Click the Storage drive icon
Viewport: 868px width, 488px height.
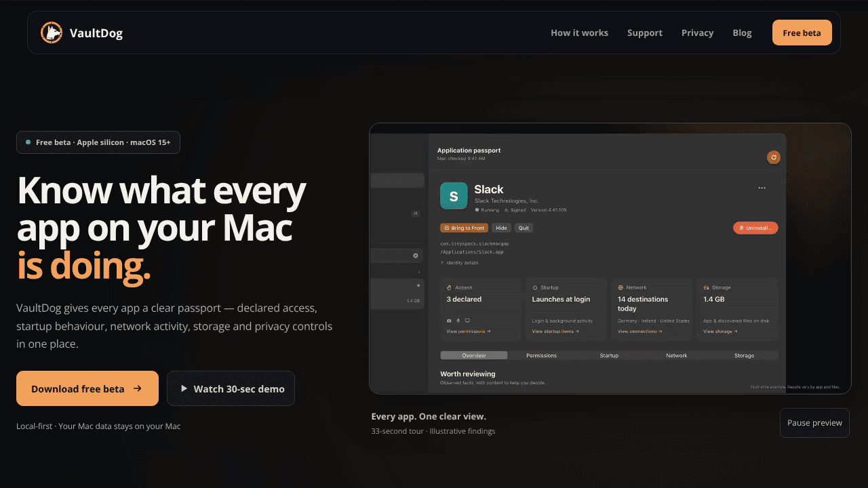pos(706,287)
